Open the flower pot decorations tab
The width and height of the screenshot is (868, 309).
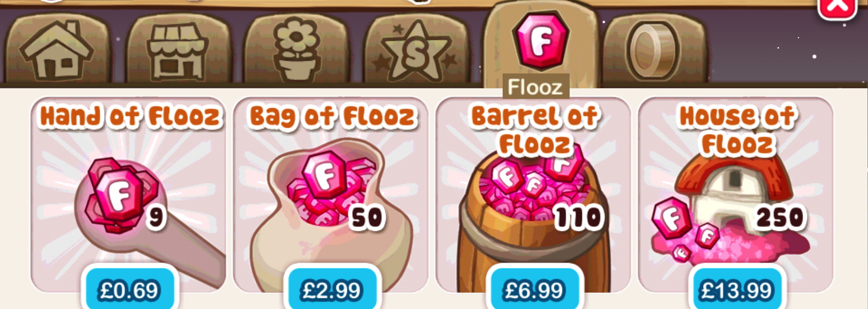(297, 49)
